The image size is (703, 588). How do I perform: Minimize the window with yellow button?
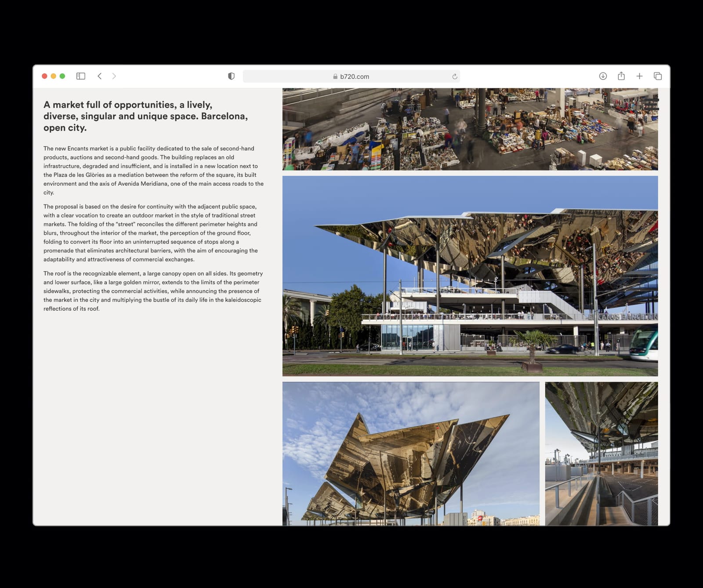[x=54, y=76]
